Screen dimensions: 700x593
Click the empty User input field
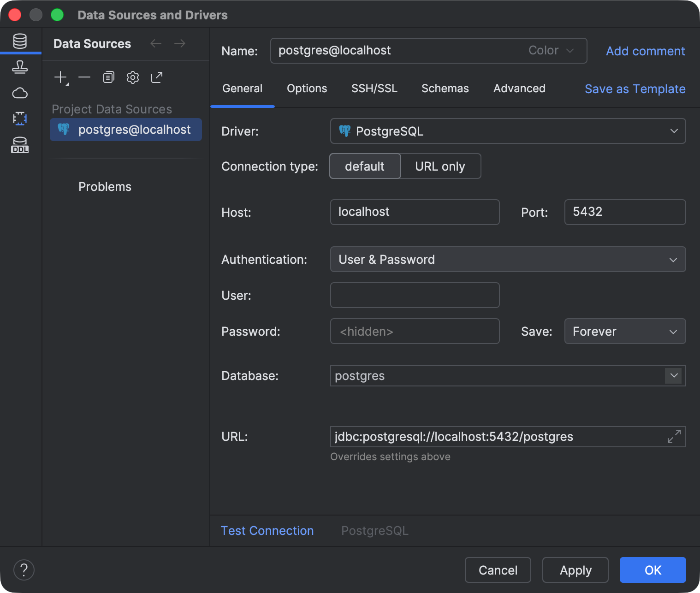pyautogui.click(x=415, y=295)
